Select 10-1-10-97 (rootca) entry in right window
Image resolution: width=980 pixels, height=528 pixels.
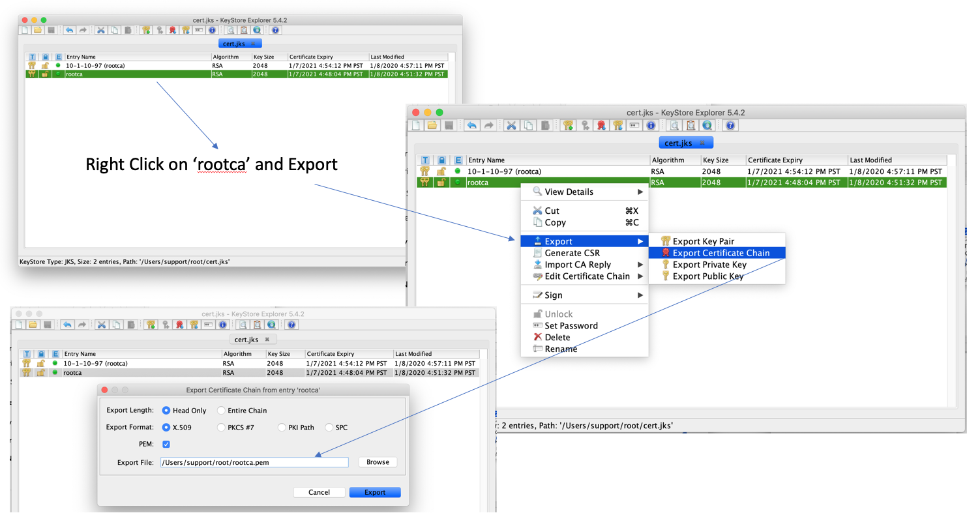click(681, 171)
